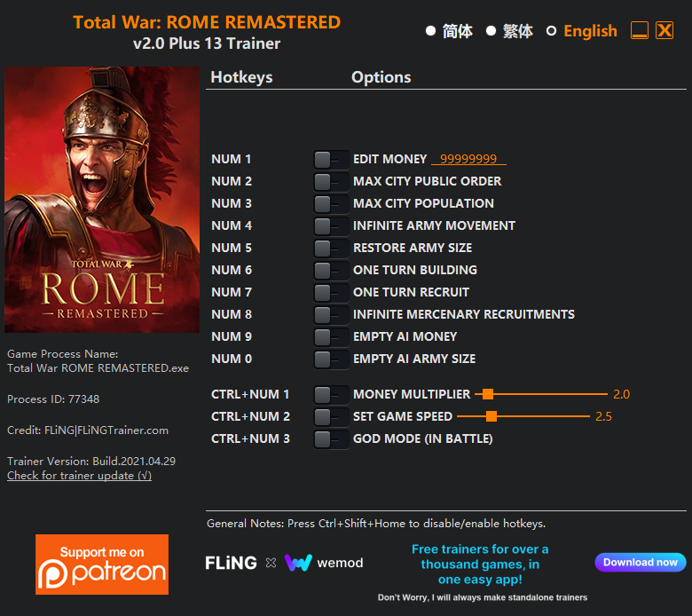Enable One Turn Recruit toggle
692x616 pixels.
click(331, 292)
